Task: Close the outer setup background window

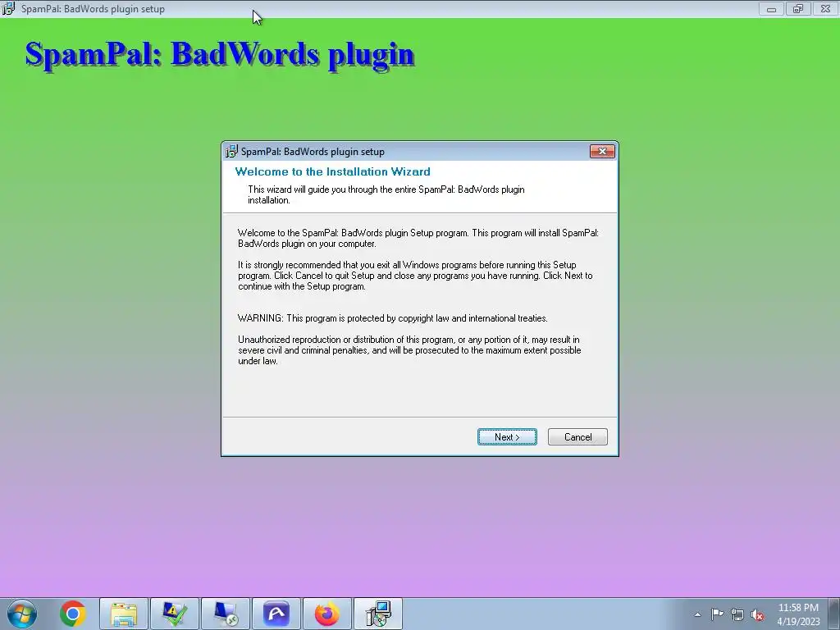Action: click(x=825, y=8)
